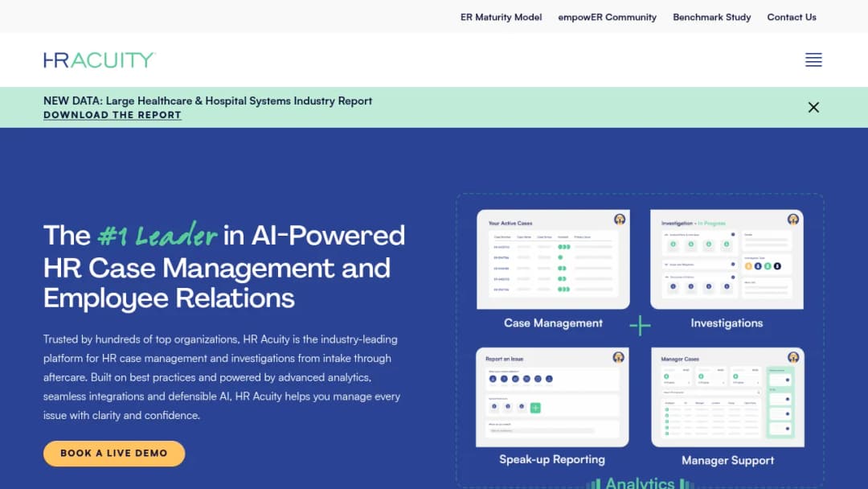Select Contact Us in top navigation
The image size is (868, 489).
click(x=792, y=17)
